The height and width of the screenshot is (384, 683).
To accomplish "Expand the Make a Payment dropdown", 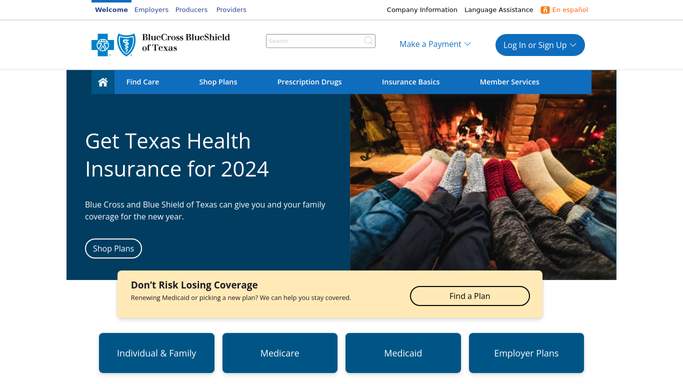I will [435, 44].
